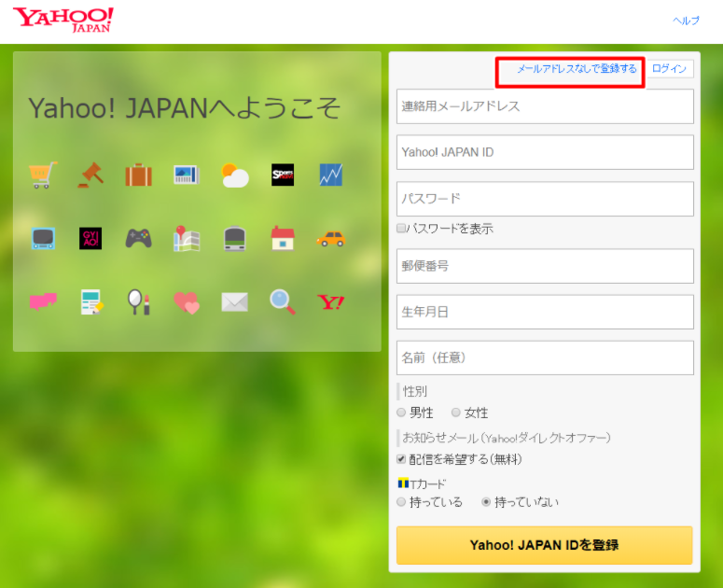Uncheck 配信を希望する(無料) checkbox
Viewport: 723px width, 588px height.
click(x=401, y=459)
